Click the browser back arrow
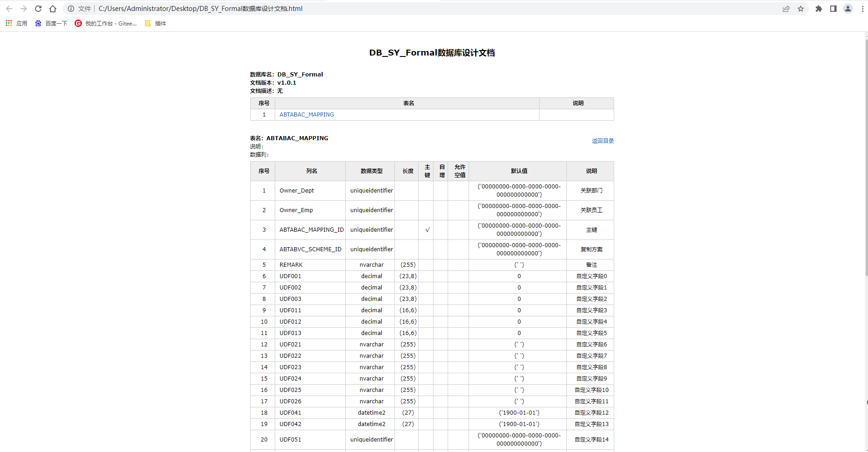The width and height of the screenshot is (868, 452). pyautogui.click(x=9, y=9)
